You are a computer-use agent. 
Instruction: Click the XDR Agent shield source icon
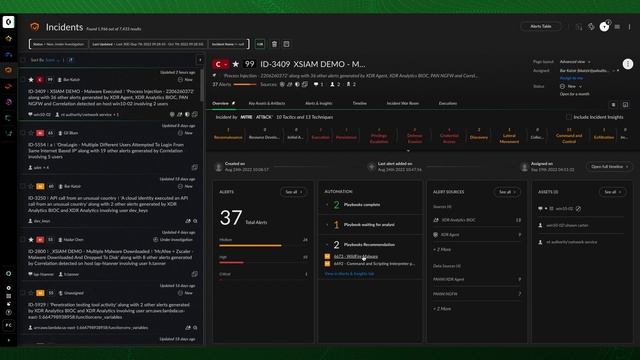click(x=436, y=235)
